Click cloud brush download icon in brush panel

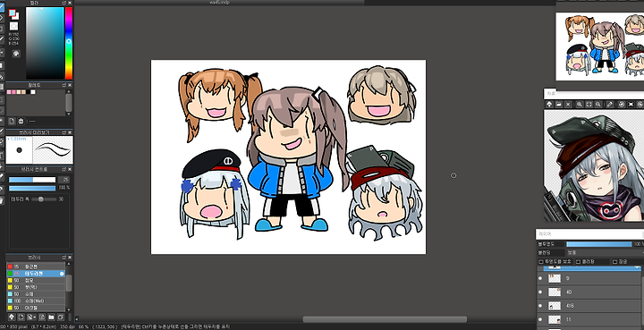point(12,317)
